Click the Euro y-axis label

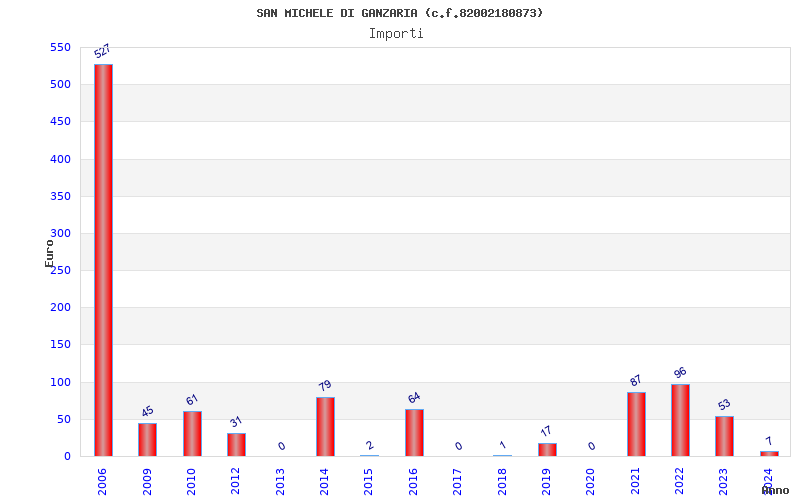click(x=49, y=253)
